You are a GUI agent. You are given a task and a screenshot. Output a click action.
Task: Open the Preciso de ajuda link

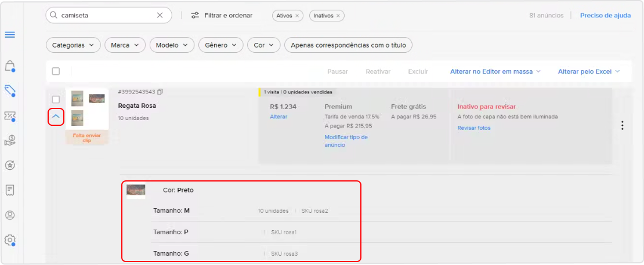click(605, 16)
